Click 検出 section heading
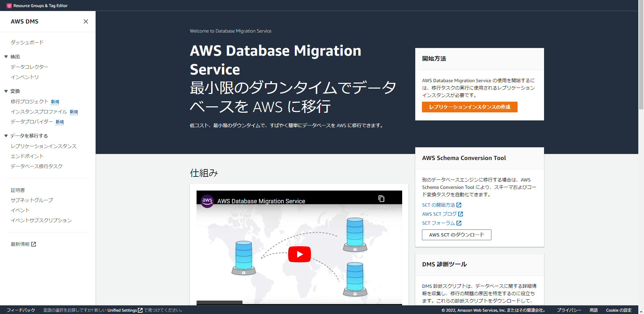 coord(15,57)
